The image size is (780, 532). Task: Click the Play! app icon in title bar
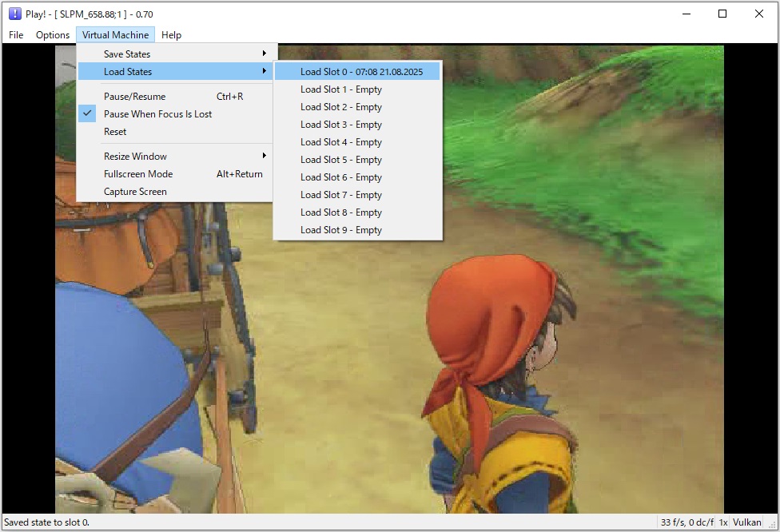[x=15, y=14]
